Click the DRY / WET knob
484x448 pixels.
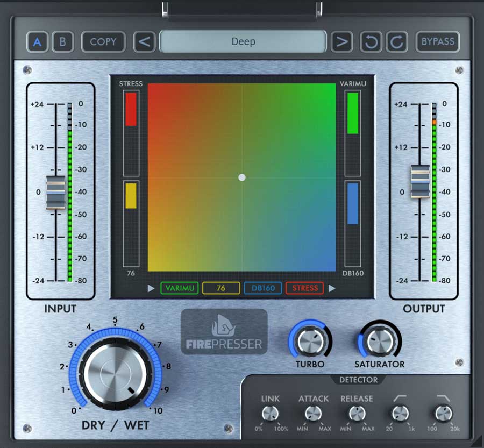(x=116, y=374)
